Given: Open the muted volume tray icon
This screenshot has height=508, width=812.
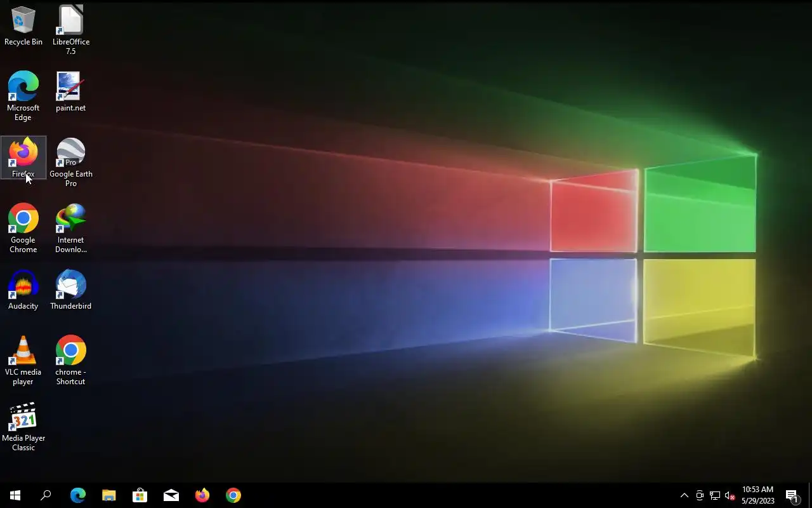Looking at the screenshot, I should tap(730, 495).
